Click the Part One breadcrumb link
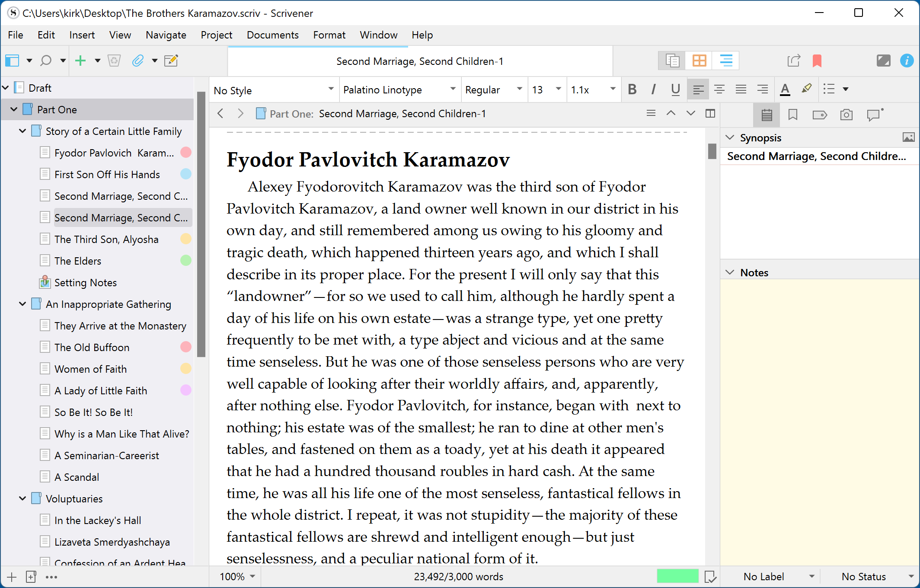This screenshot has width=920, height=588. (291, 114)
